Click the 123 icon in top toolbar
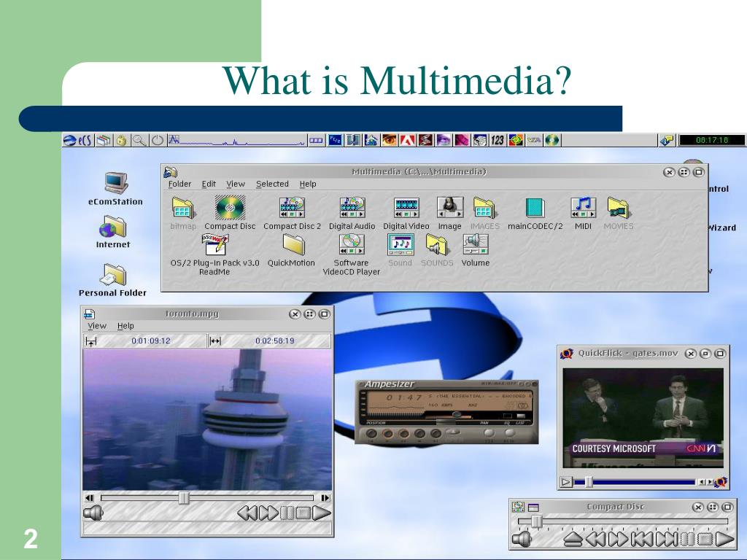The height and width of the screenshot is (560, 747). pyautogui.click(x=497, y=140)
